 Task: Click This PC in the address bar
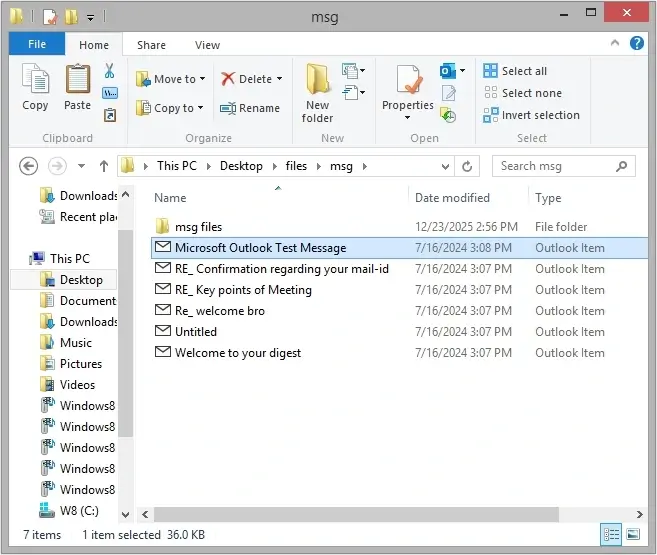pyautogui.click(x=176, y=166)
